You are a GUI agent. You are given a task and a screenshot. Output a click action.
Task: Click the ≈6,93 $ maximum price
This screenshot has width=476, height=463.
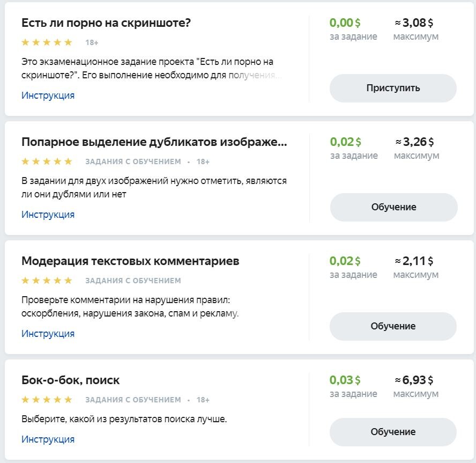(414, 380)
